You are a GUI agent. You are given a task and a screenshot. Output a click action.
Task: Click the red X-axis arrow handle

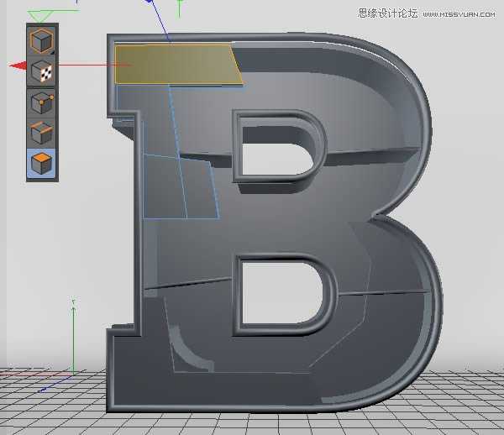click(x=17, y=66)
